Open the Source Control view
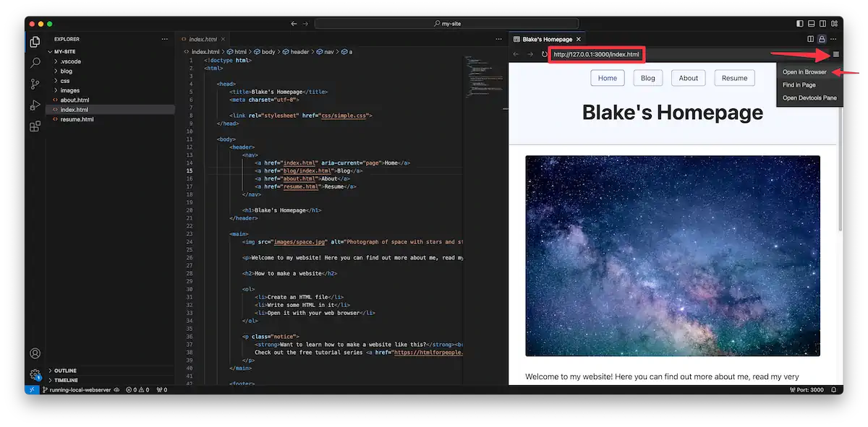 (34, 84)
